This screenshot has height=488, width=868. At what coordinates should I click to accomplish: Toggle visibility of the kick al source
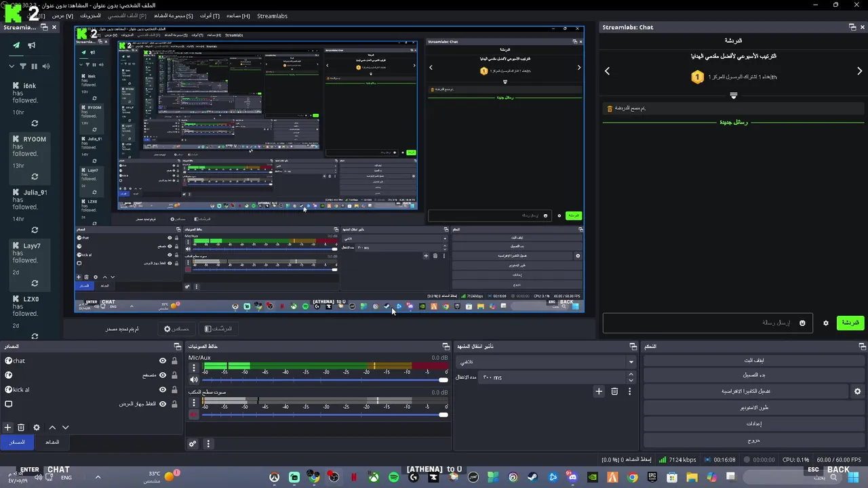click(163, 390)
